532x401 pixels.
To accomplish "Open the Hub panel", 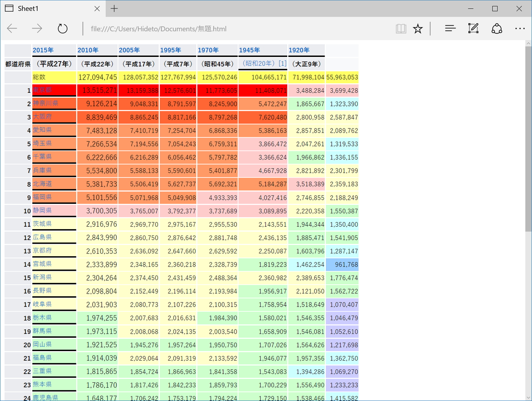I will coord(450,29).
